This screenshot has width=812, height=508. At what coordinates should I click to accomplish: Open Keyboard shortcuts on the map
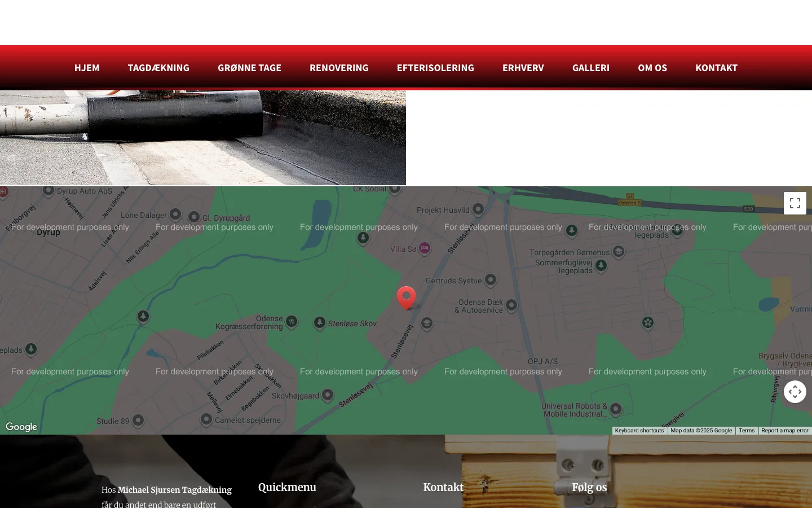(639, 431)
